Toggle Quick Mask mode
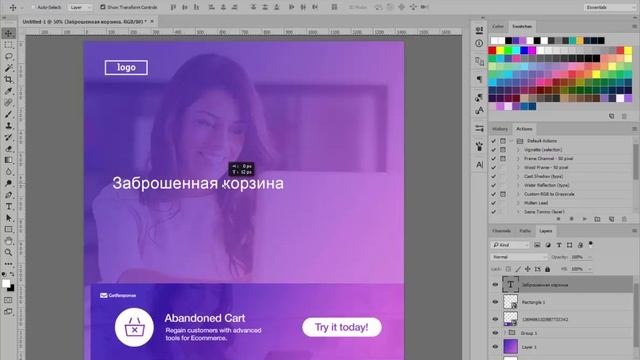The image size is (640, 360). click(x=8, y=300)
